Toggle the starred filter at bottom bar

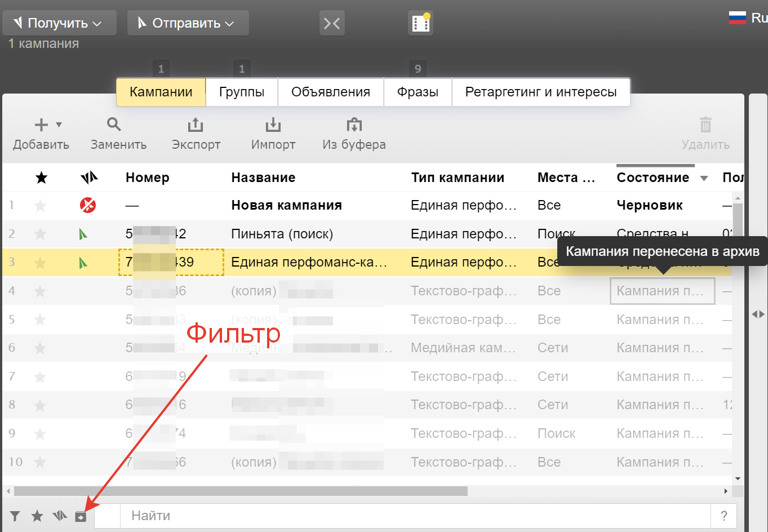pyautogui.click(x=37, y=516)
